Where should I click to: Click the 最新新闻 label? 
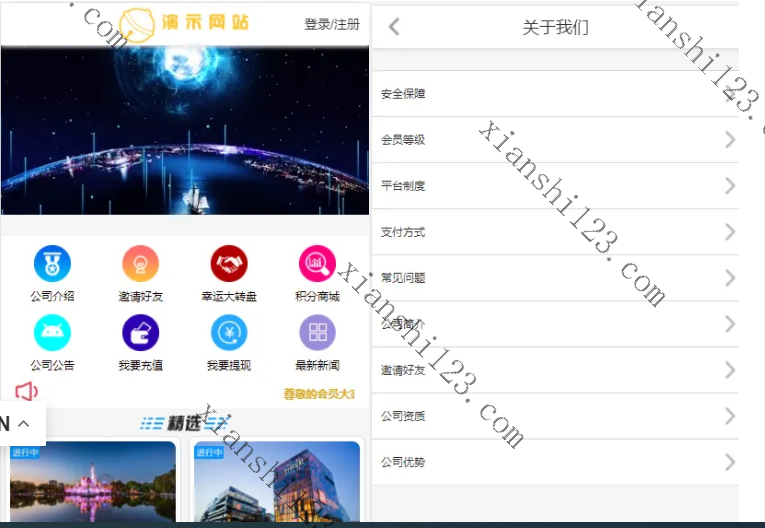pos(317,365)
